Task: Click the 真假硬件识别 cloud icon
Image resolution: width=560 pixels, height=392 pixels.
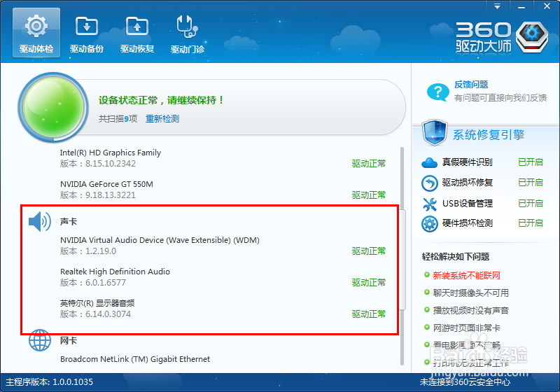Action: pos(429,162)
